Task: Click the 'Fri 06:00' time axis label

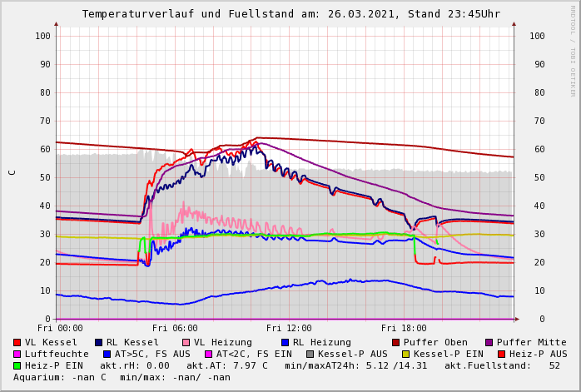Action: (x=175, y=329)
